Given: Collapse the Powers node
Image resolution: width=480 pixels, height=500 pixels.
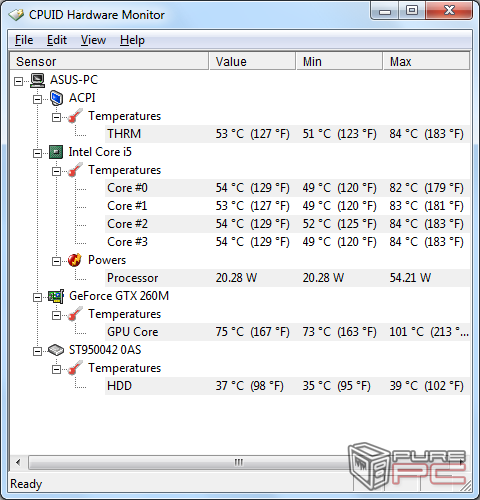Looking at the screenshot, I should click(56, 261).
